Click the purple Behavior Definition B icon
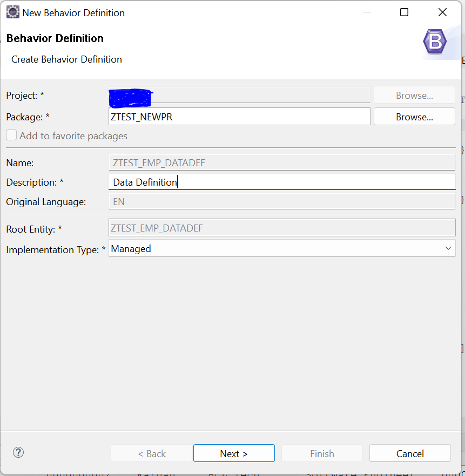The height and width of the screenshot is (476, 465). coord(435,42)
